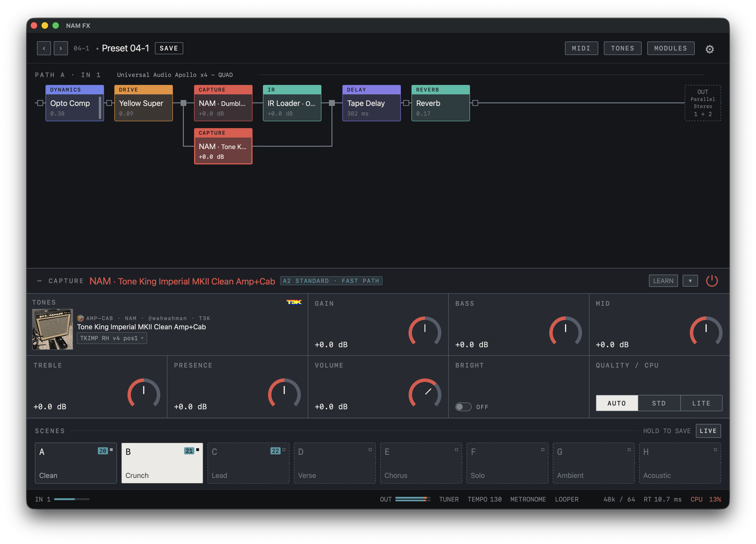Image resolution: width=756 pixels, height=544 pixels.
Task: Open the Yellow Super drive module
Action: click(143, 103)
